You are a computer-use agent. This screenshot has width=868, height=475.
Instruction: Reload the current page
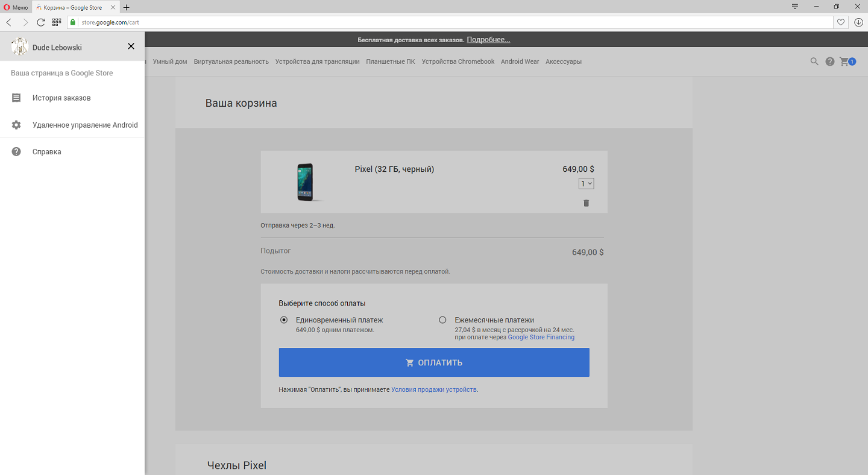(x=41, y=22)
